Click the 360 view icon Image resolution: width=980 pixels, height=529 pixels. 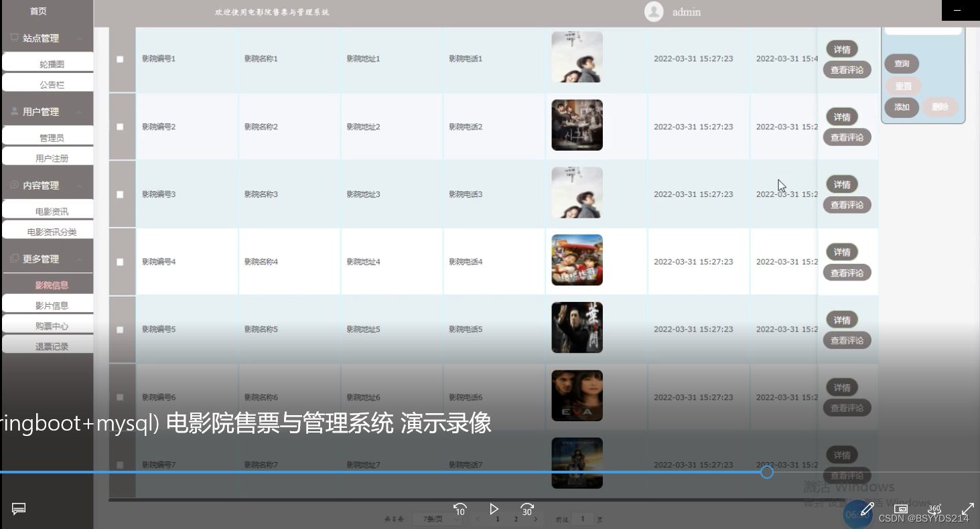934,509
